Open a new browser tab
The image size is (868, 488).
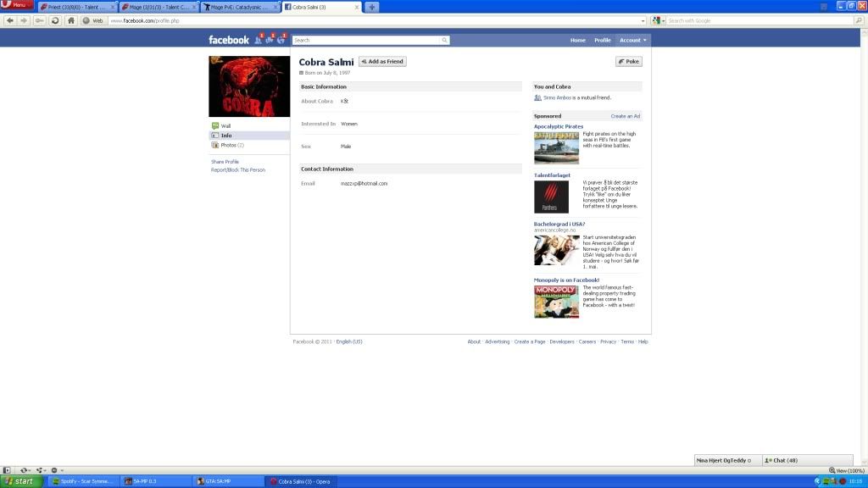[372, 7]
